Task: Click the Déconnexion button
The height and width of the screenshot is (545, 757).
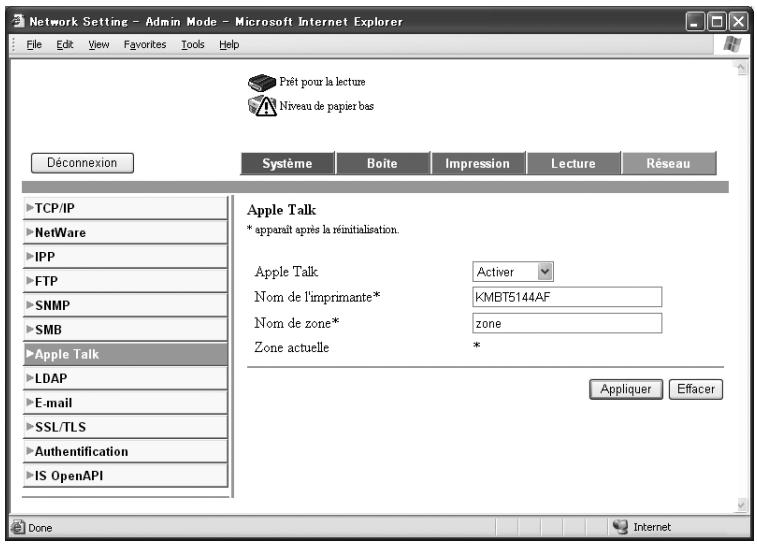Action: pos(82,163)
